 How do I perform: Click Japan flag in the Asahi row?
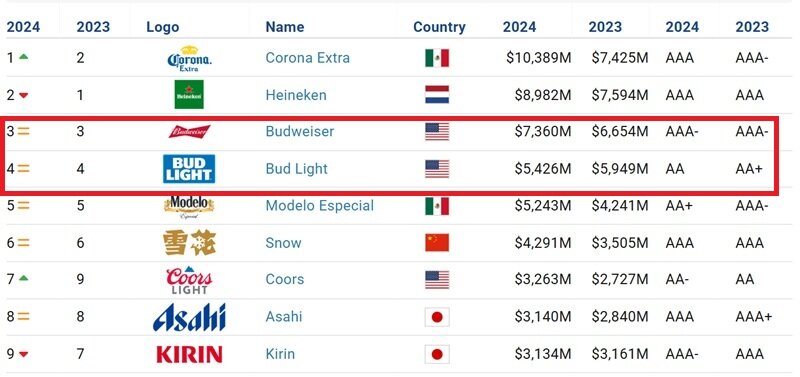tap(437, 317)
